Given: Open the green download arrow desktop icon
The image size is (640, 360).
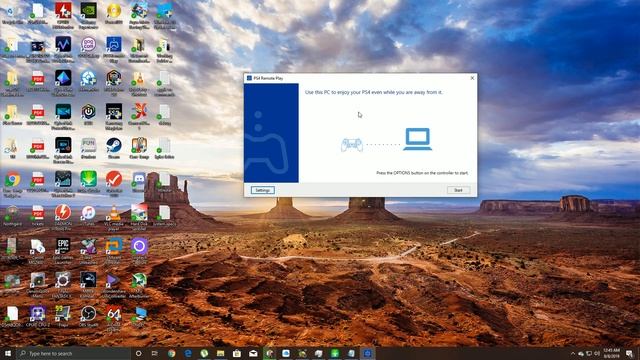Looking at the screenshot, I should (88, 182).
